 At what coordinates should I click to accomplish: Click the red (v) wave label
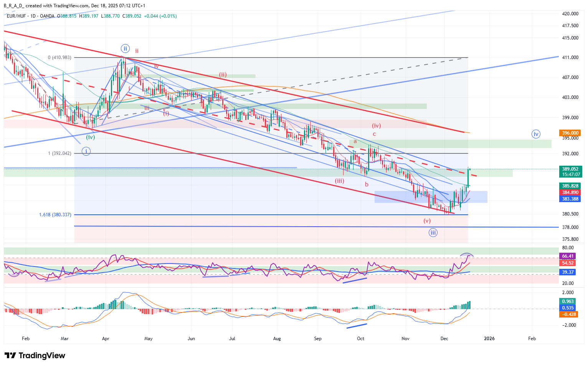point(427,221)
